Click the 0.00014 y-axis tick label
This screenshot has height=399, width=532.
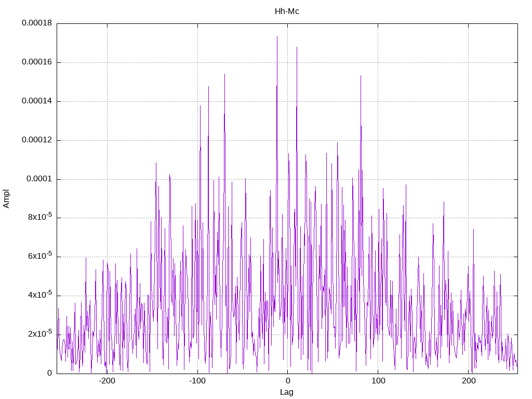pyautogui.click(x=37, y=101)
